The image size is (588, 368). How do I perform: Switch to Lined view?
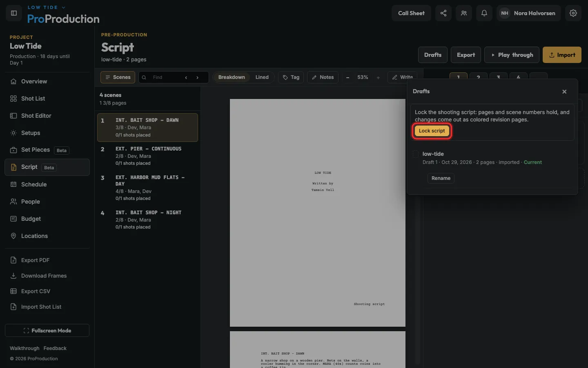tap(262, 77)
